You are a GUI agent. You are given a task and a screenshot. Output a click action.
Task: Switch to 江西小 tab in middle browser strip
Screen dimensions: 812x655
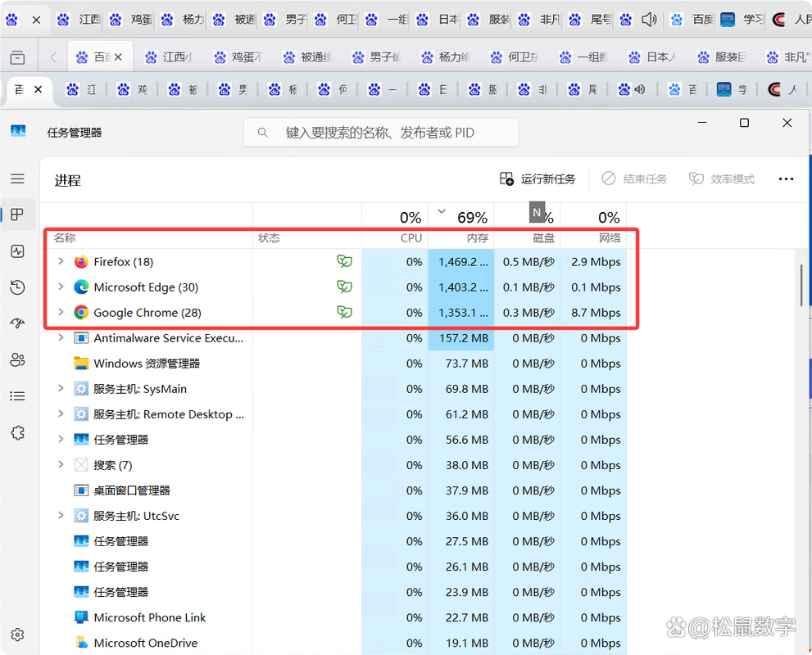(x=169, y=57)
